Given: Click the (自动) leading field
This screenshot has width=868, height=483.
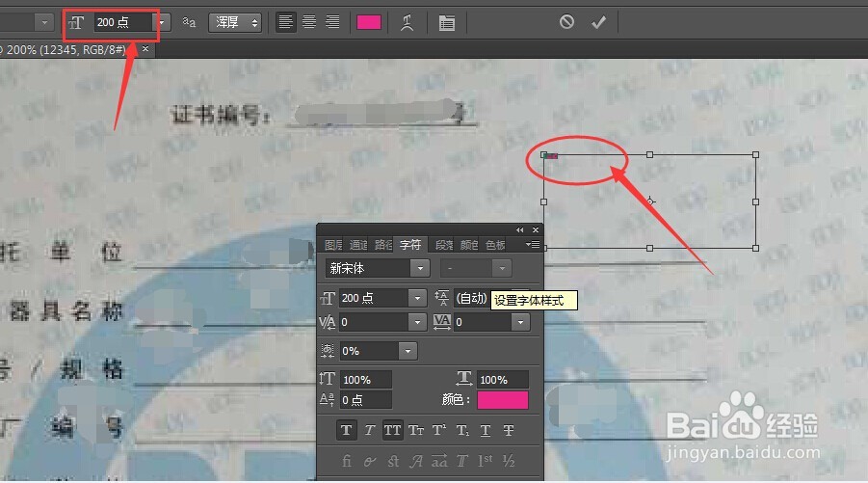Looking at the screenshot, I should click(471, 298).
